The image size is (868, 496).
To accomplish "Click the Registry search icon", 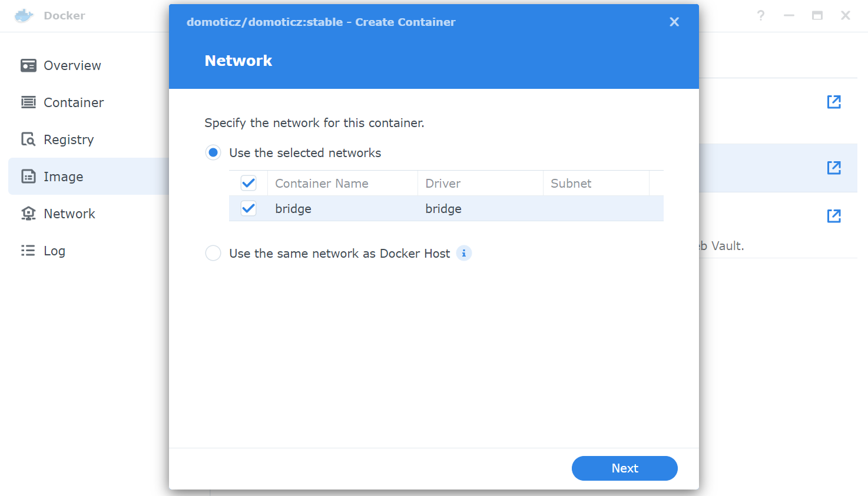I will [x=28, y=139].
